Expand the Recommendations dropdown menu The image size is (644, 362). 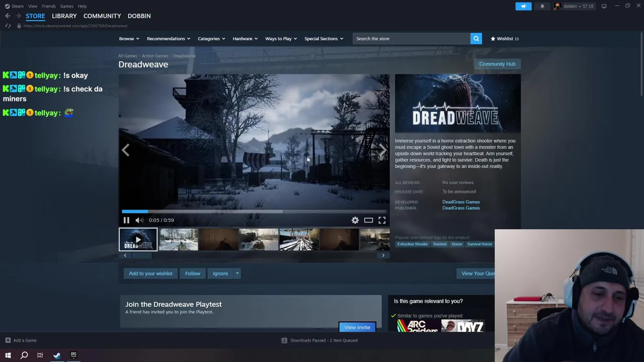point(169,39)
